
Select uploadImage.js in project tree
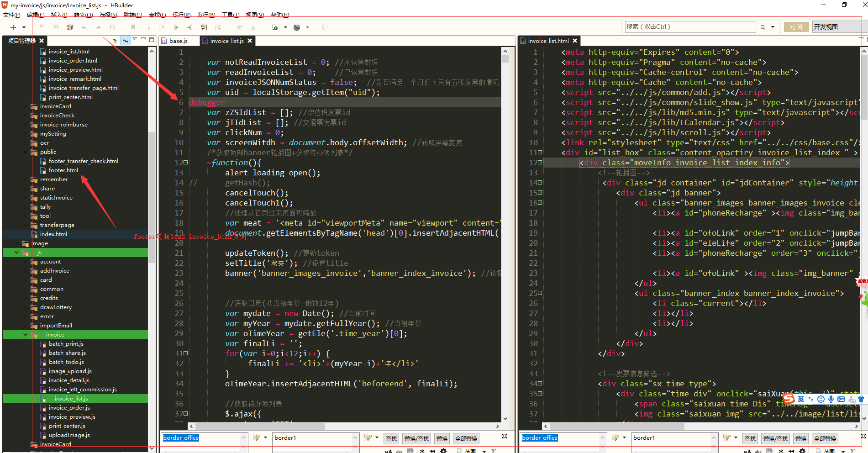pyautogui.click(x=69, y=435)
